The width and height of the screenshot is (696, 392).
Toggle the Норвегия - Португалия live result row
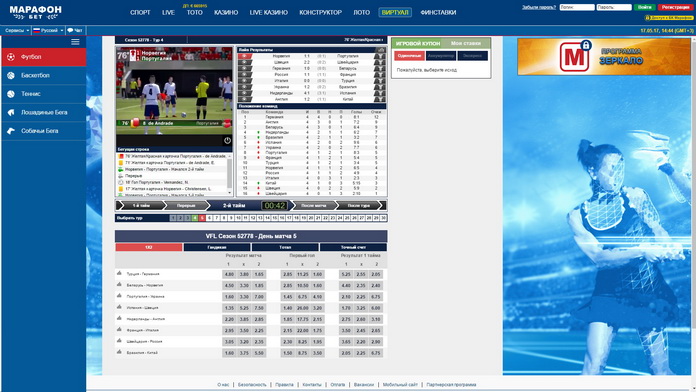244,56
